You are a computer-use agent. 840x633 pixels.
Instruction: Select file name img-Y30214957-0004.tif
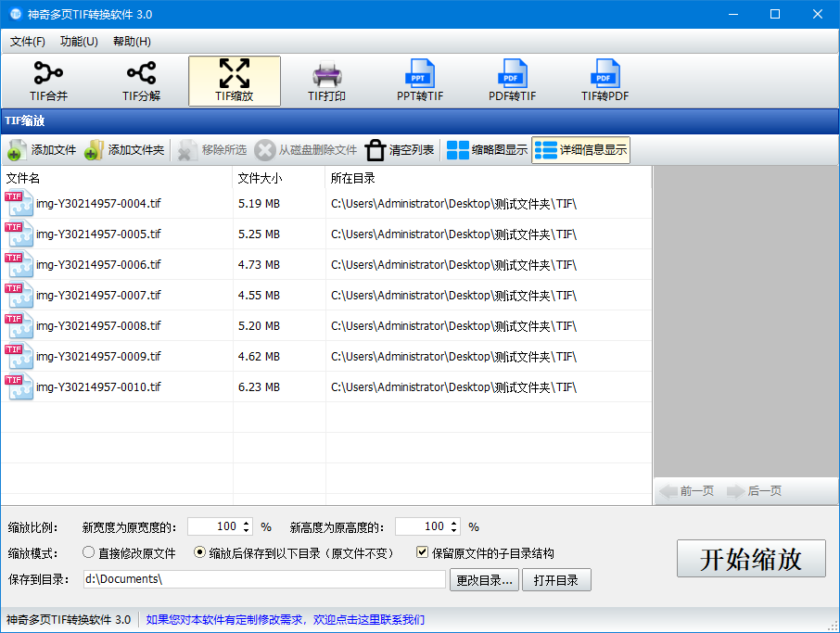point(98,204)
